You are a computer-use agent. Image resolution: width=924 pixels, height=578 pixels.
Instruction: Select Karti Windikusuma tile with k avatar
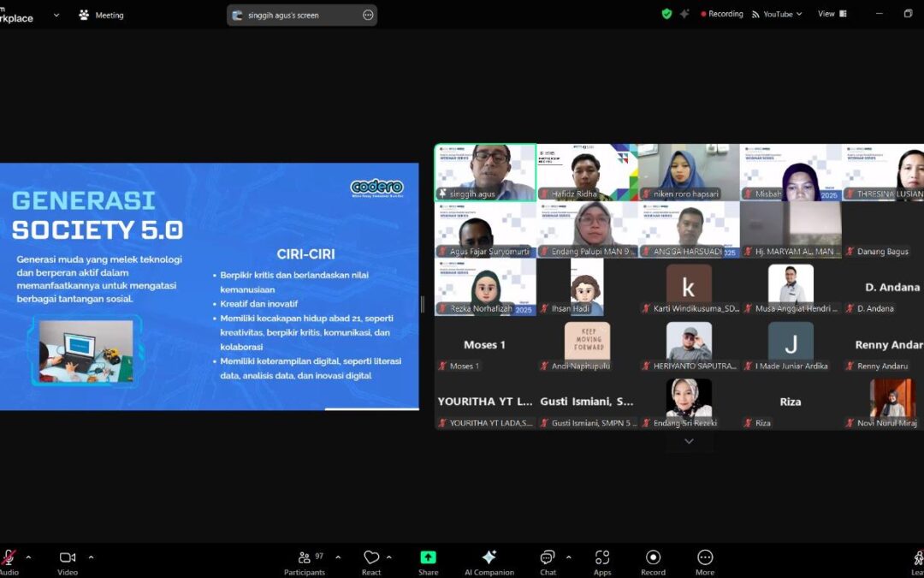click(688, 287)
